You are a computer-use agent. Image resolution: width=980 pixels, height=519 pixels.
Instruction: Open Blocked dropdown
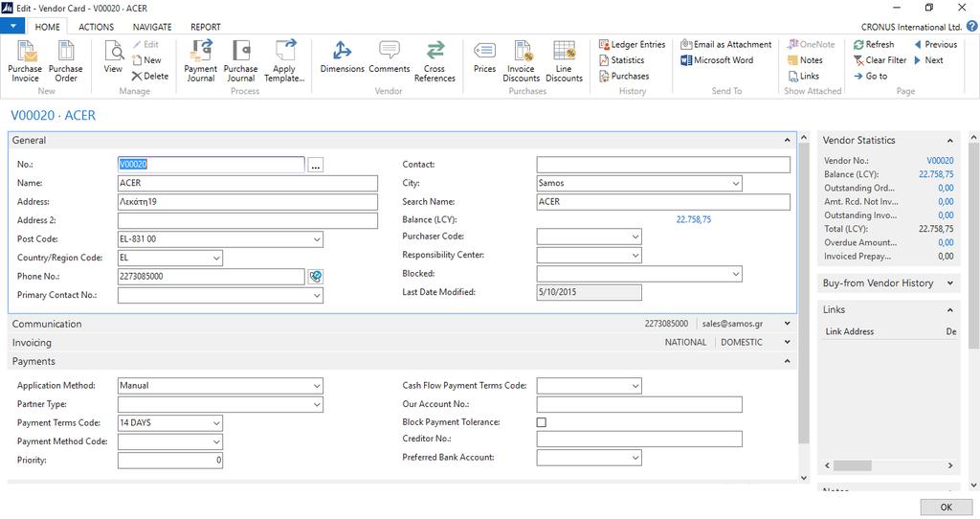(x=736, y=274)
